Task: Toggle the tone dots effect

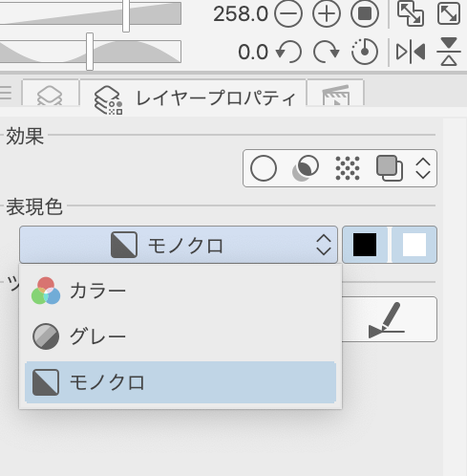Action: click(x=348, y=168)
